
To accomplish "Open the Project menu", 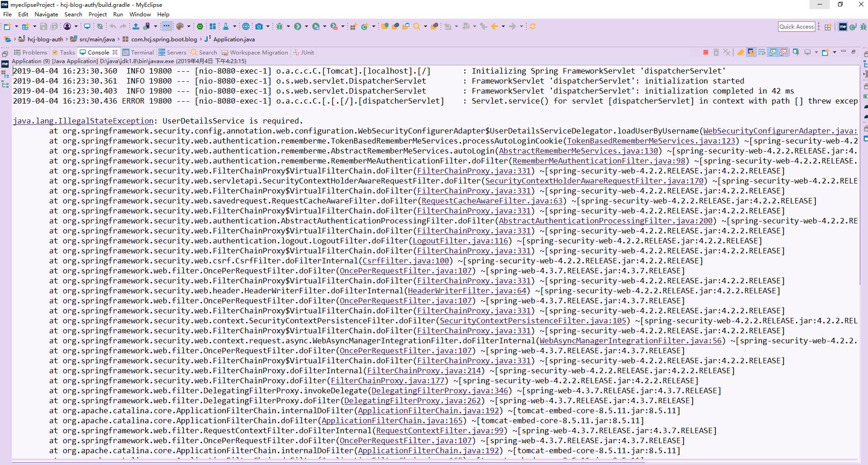I will [98, 14].
